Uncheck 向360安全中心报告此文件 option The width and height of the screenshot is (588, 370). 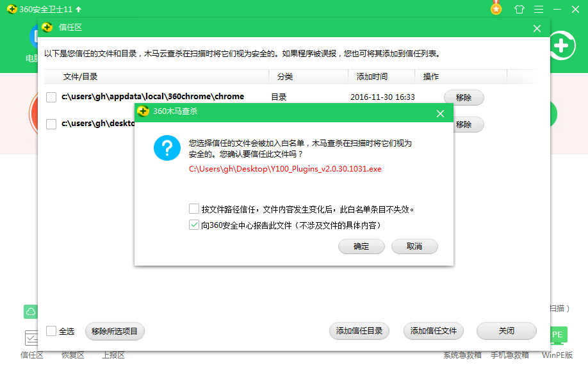click(194, 225)
